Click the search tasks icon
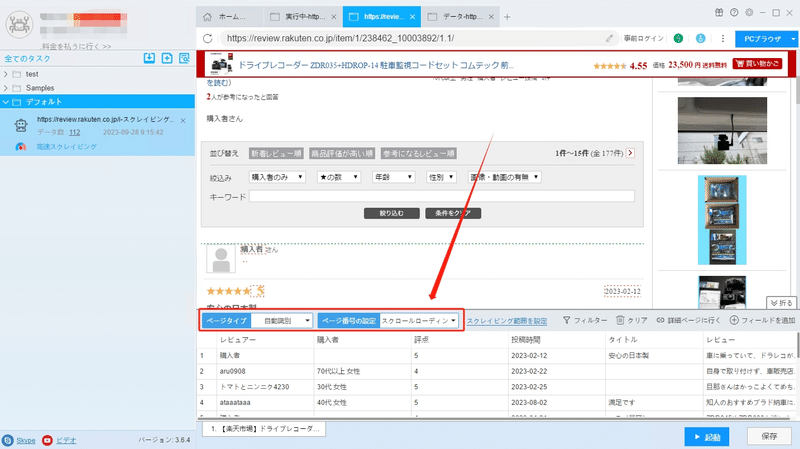The width and height of the screenshot is (800, 449). (x=184, y=58)
